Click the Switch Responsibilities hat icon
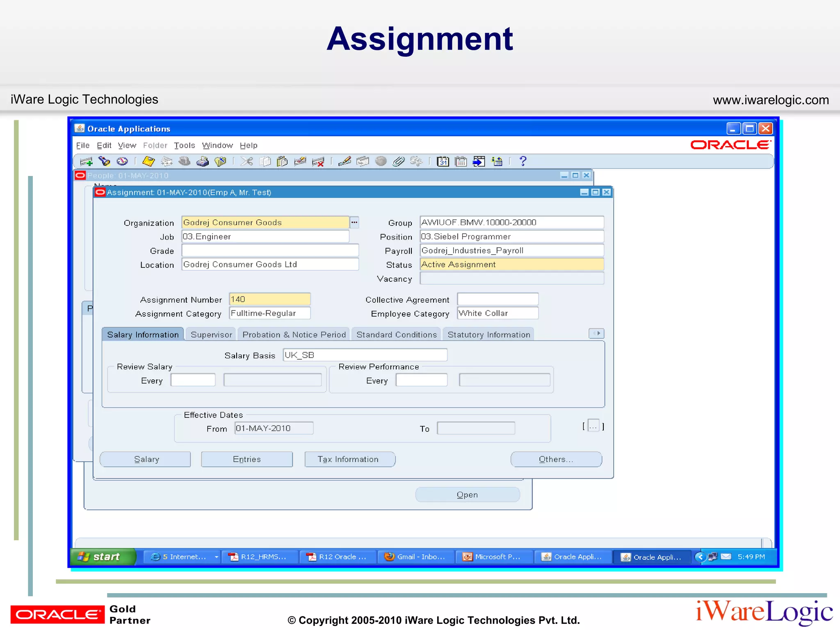 pyautogui.click(x=185, y=162)
